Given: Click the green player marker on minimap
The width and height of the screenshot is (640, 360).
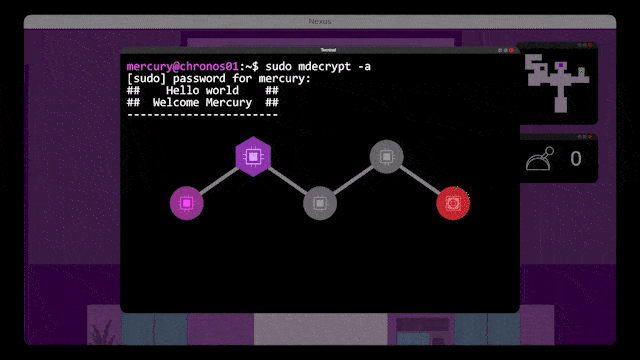Looking at the screenshot, I should click(x=581, y=72).
